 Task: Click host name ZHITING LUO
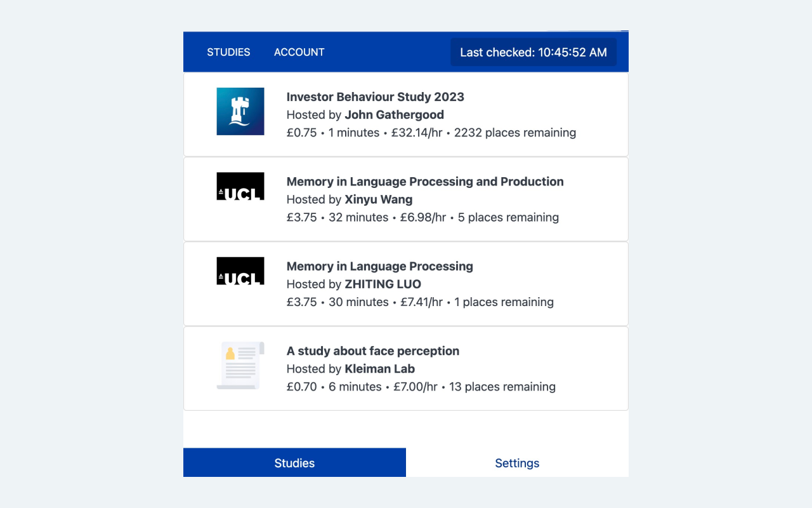[383, 284]
